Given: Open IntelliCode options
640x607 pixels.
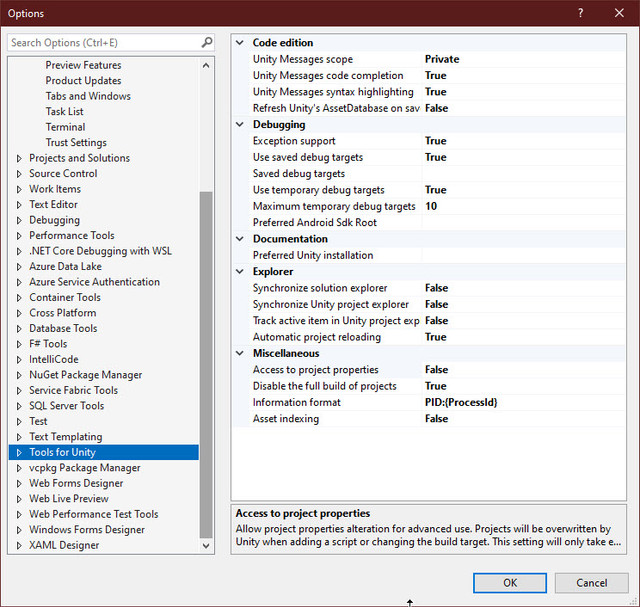Looking at the screenshot, I should coord(54,359).
